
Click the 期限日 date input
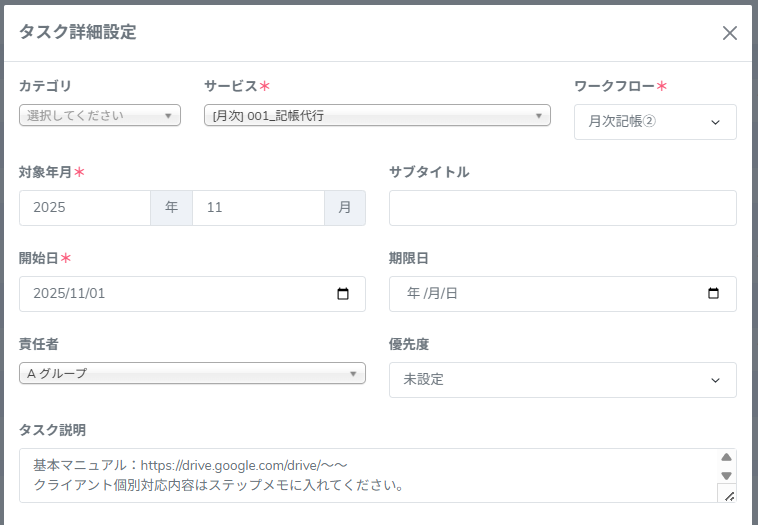(x=540, y=294)
